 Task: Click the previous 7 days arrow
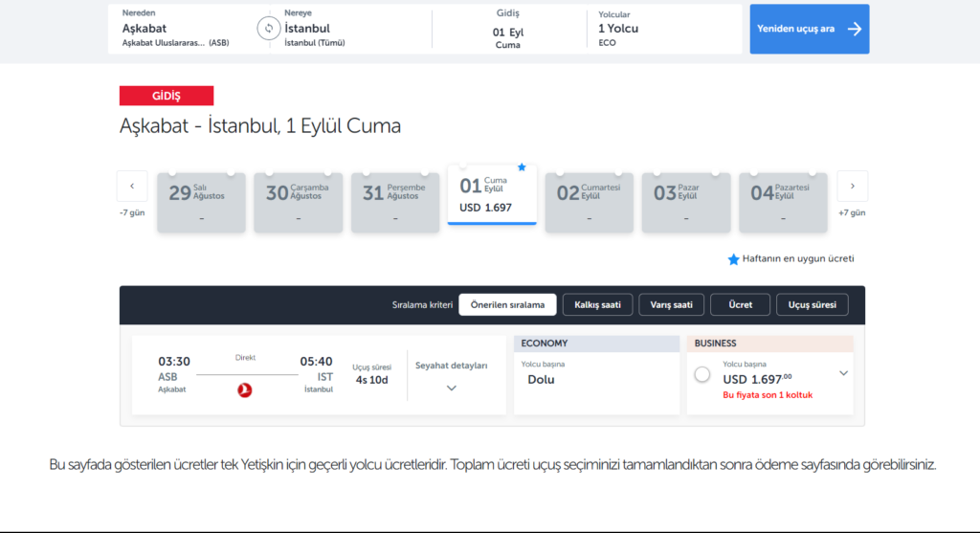[132, 187]
